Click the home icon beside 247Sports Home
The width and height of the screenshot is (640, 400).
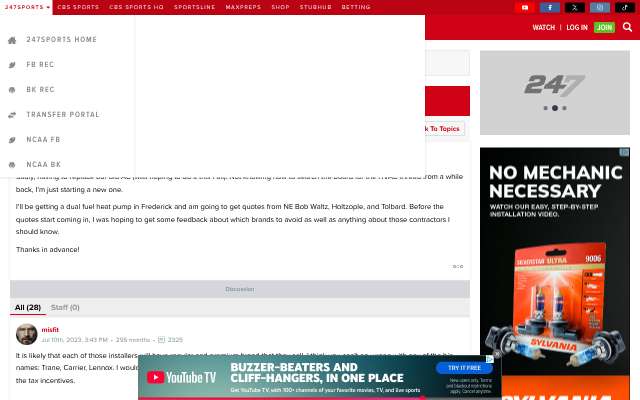click(12, 40)
